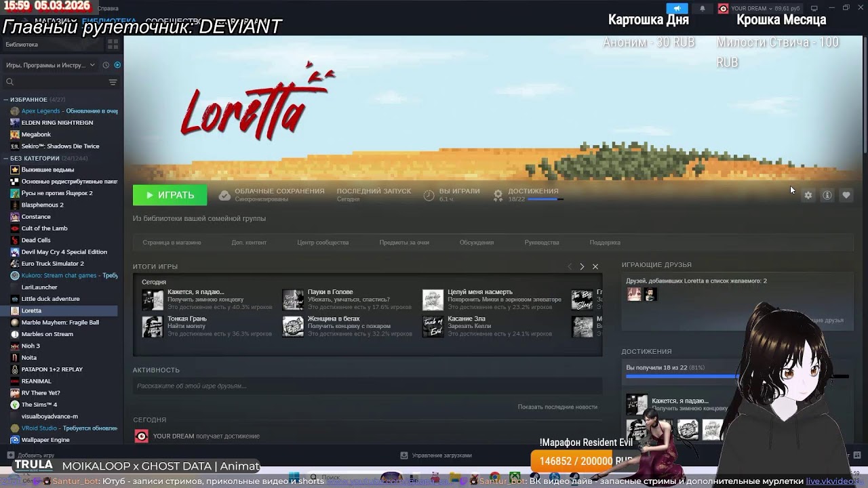Open Кажется, я падаю... achievement thumbnail
This screenshot has width=868, height=488.
153,300
